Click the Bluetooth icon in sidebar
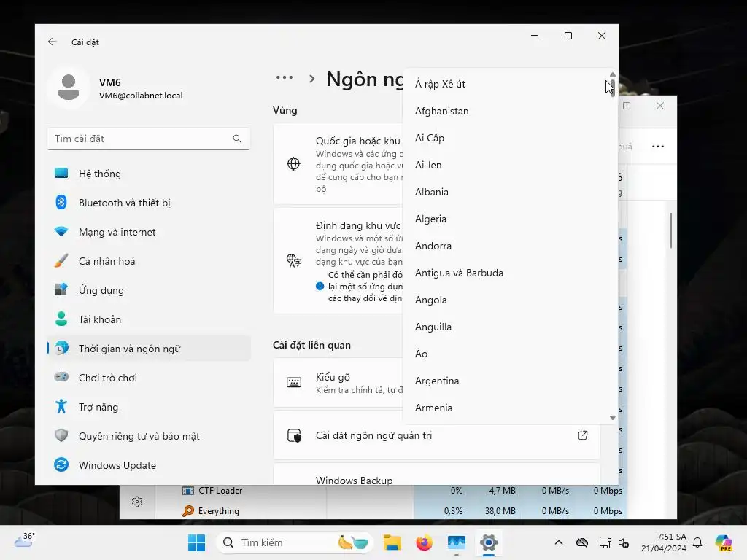The width and height of the screenshot is (747, 560). [61, 203]
